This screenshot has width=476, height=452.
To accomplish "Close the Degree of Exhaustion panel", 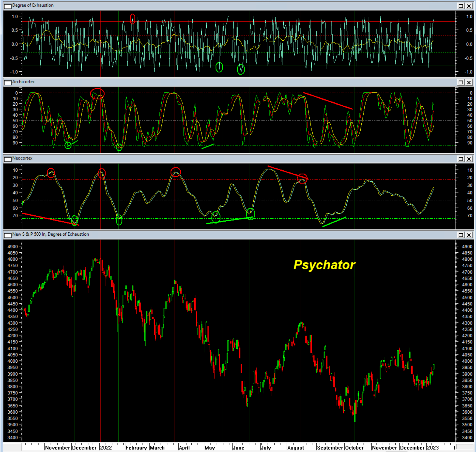I will click(x=469, y=6).
